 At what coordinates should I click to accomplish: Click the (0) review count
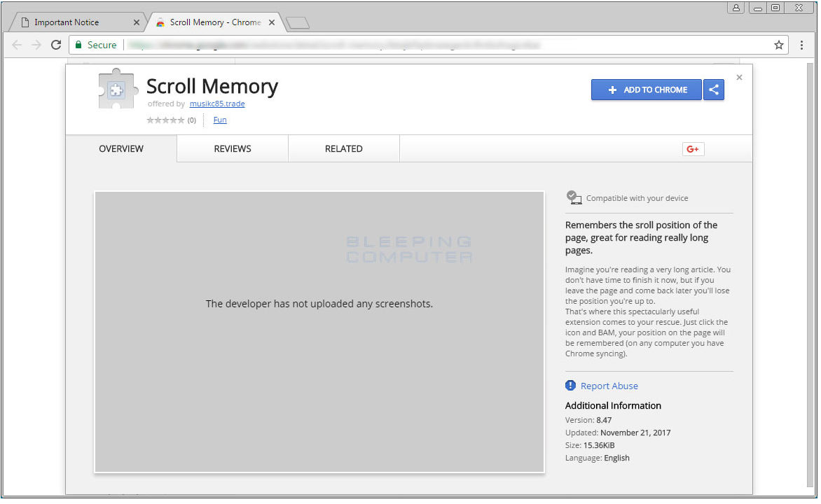pos(192,120)
